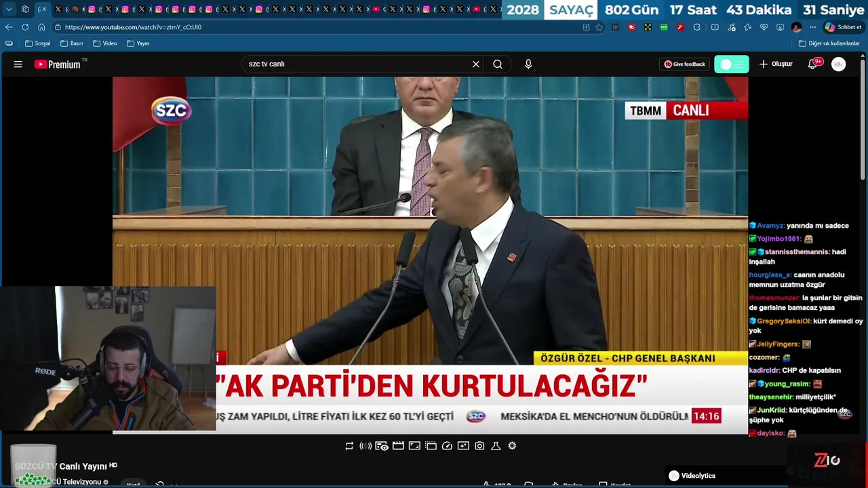Close the active YouTube browser tab

pos(45,9)
